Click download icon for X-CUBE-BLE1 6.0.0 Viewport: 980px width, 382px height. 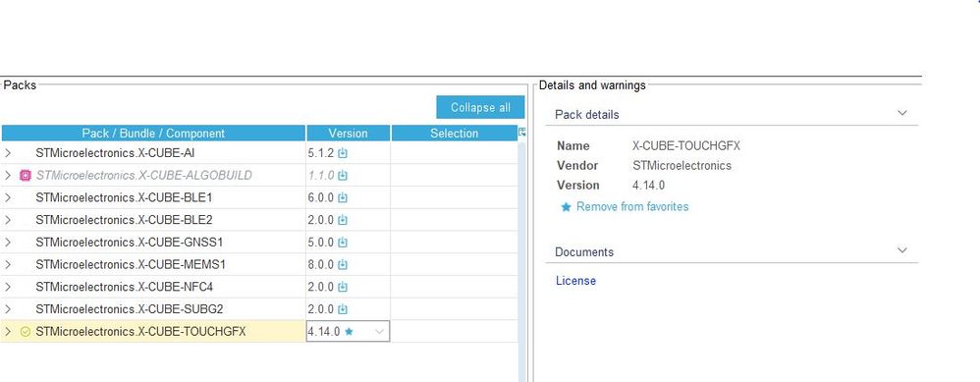(x=343, y=198)
